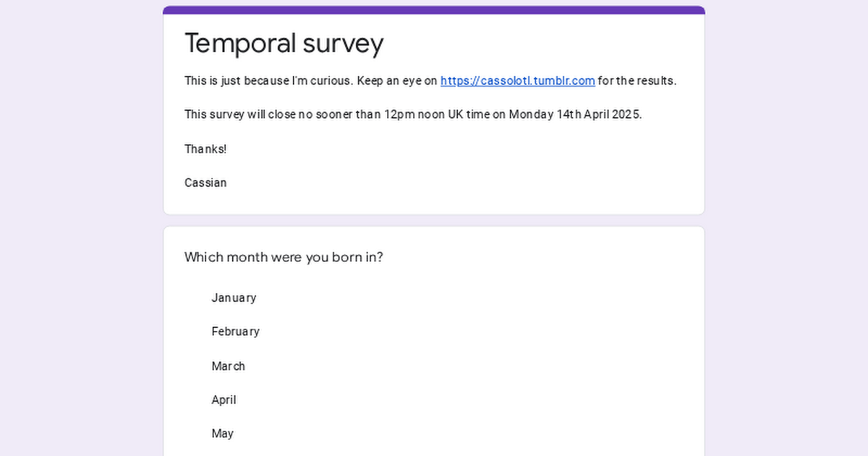
Task: Choose the May option
Action: pos(222,434)
